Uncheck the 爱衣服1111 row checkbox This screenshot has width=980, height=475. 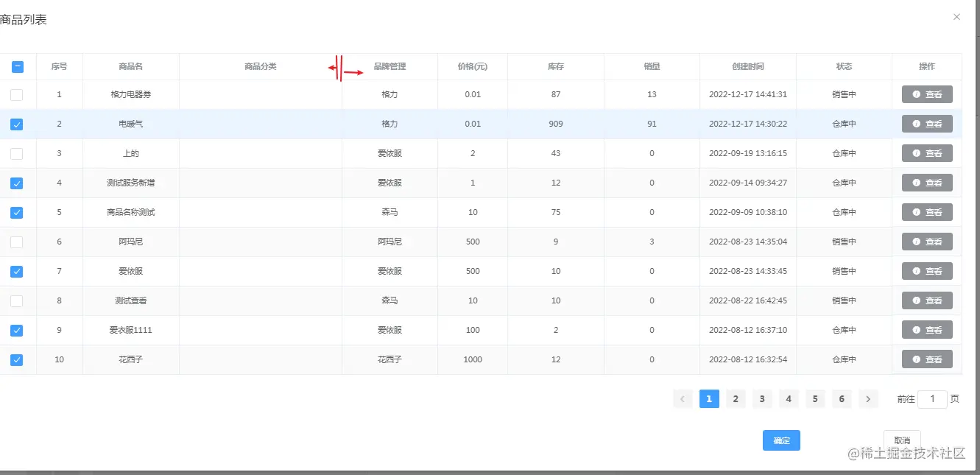pos(17,331)
